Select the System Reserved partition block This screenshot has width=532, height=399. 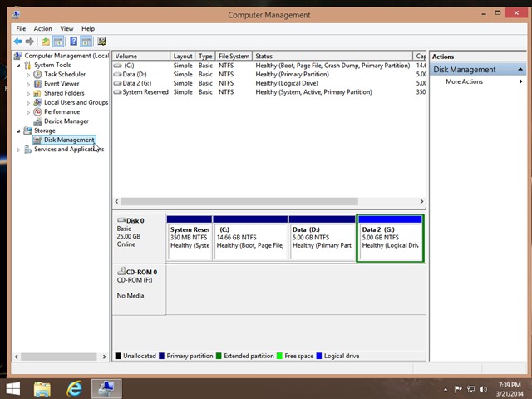[x=190, y=239]
